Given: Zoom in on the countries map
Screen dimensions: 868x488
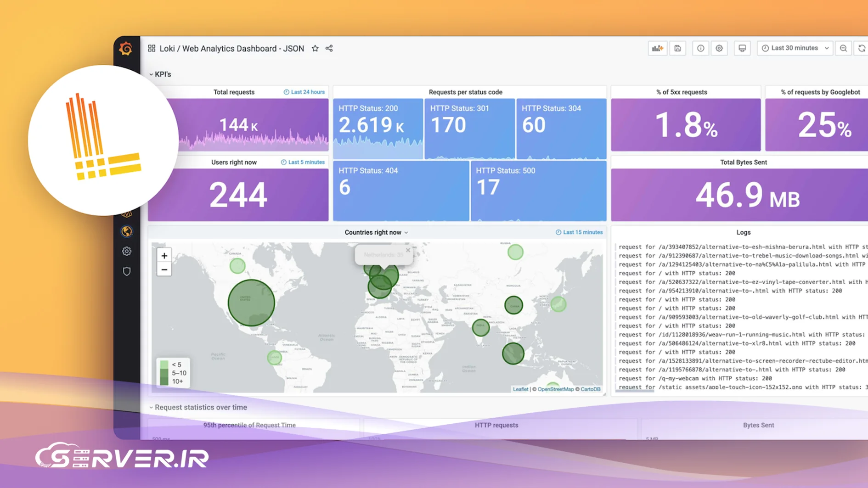Looking at the screenshot, I should coord(164,255).
